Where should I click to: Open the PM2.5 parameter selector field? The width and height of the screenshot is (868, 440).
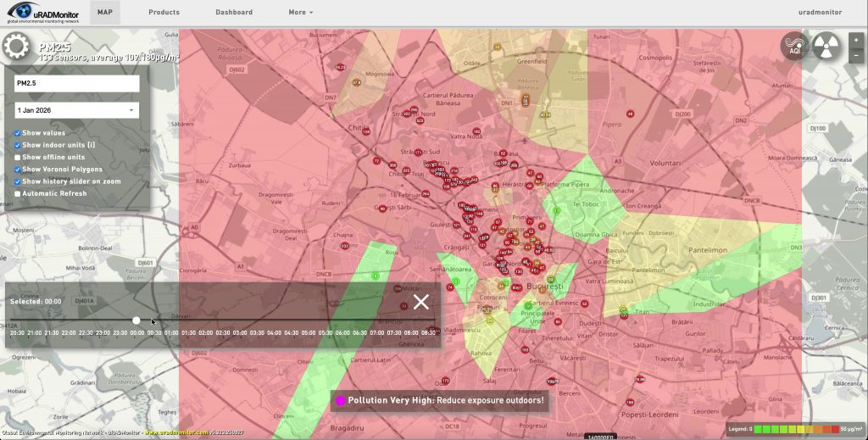[76, 83]
